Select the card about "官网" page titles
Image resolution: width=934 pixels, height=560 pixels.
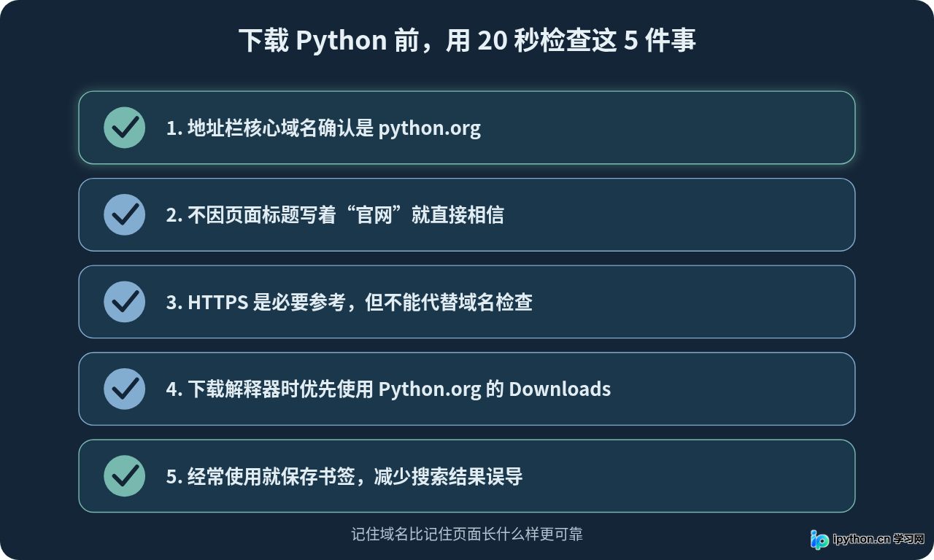pos(467,214)
